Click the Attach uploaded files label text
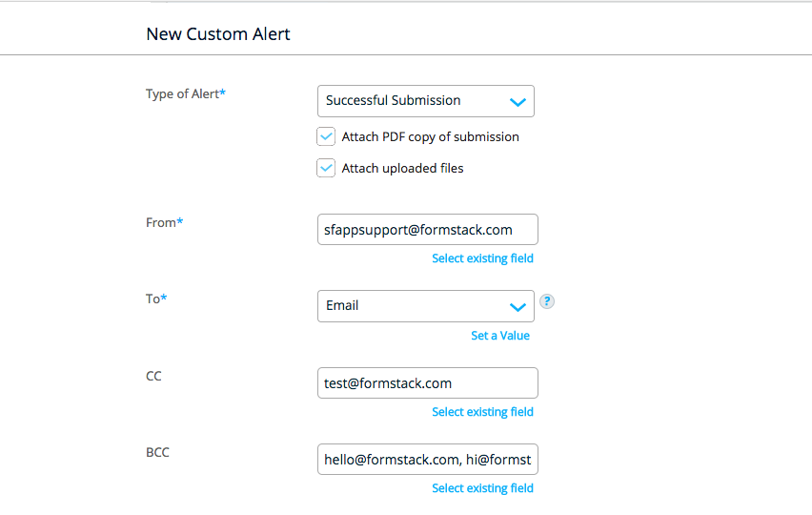This screenshot has height=515, width=812. point(402,168)
